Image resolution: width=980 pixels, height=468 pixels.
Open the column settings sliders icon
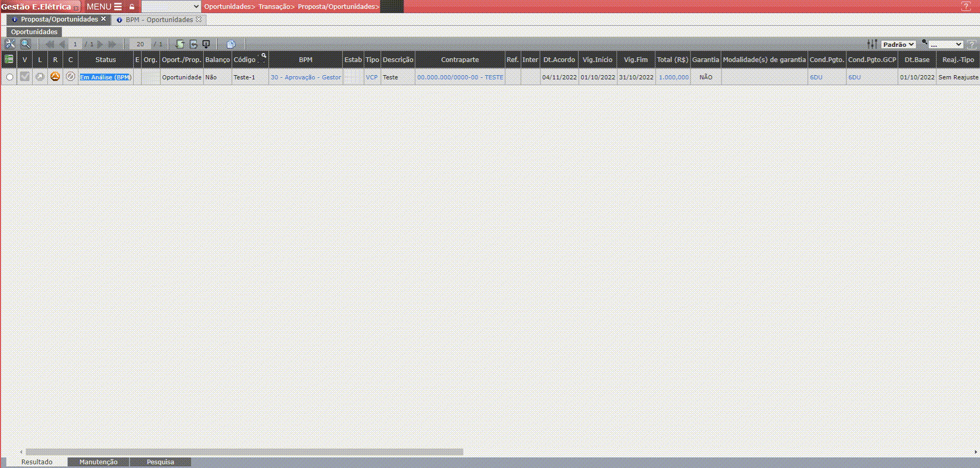[872, 44]
